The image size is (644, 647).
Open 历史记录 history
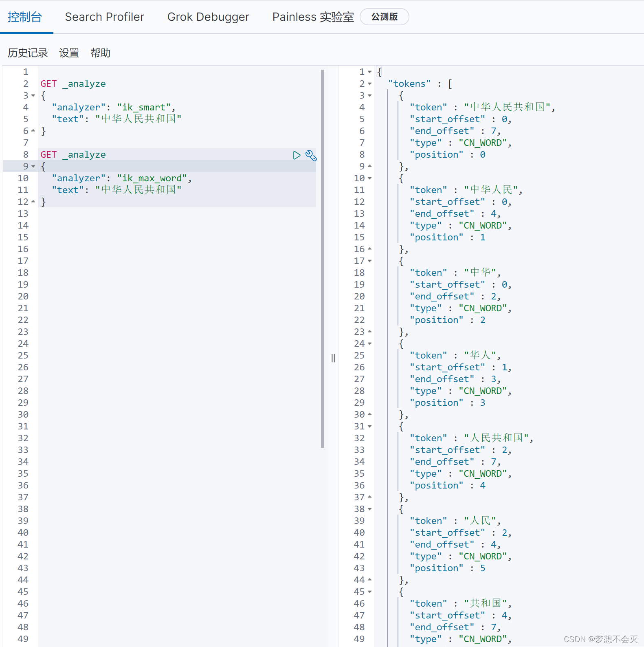(x=28, y=53)
